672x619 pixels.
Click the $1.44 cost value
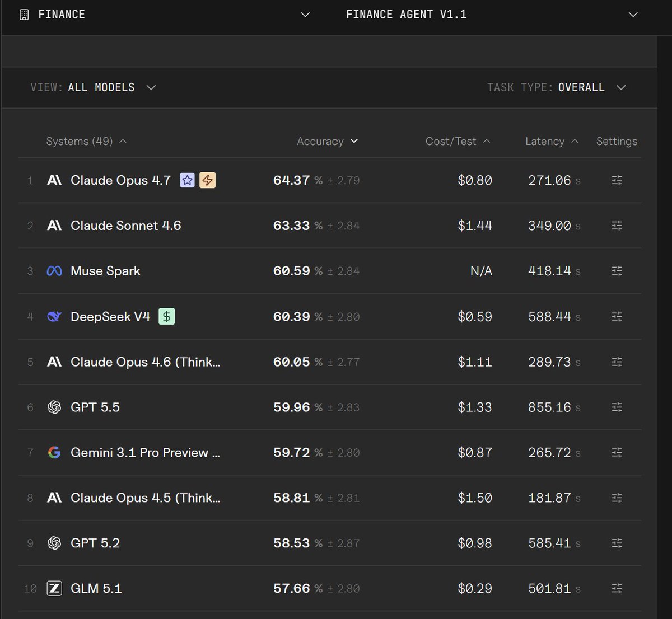pyautogui.click(x=475, y=226)
